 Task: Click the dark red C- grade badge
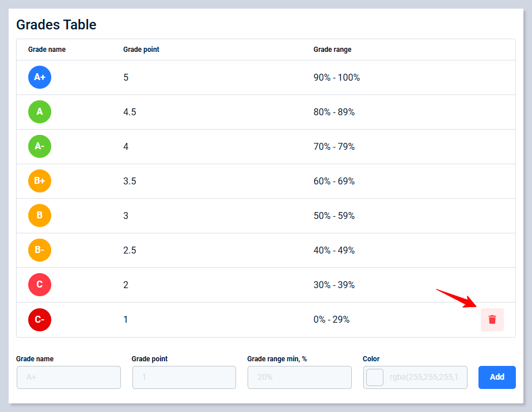[40, 319]
